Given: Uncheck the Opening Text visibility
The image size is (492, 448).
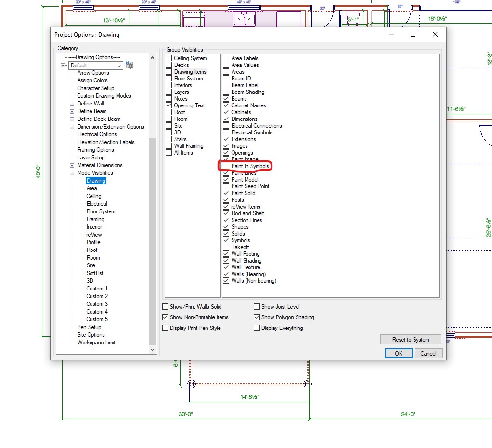Looking at the screenshot, I should pos(168,105).
